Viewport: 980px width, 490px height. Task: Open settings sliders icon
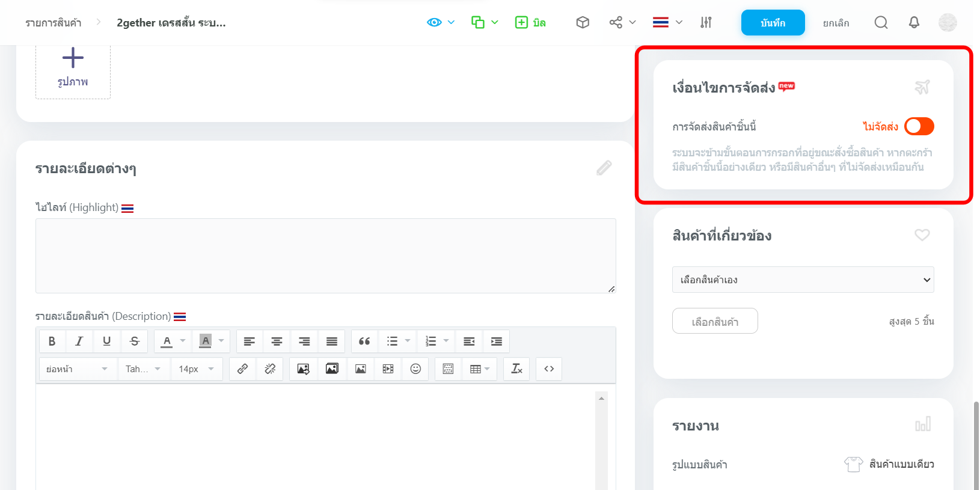(x=706, y=22)
